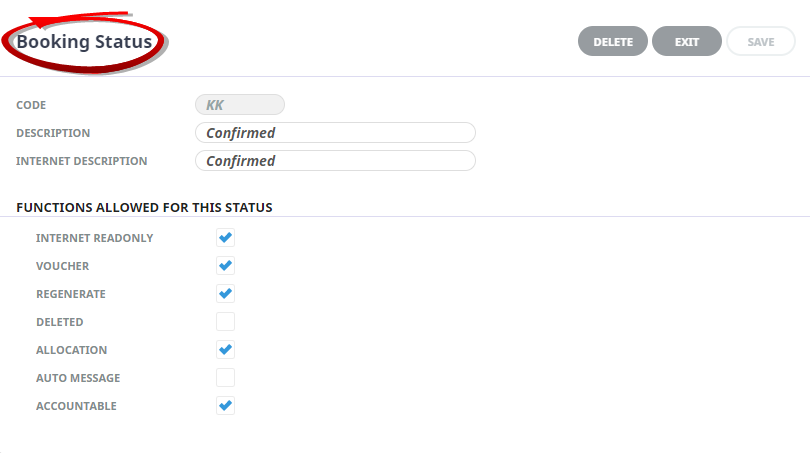Viewport: 810px width, 453px height.
Task: Select the Internet Description input field
Action: tap(335, 161)
